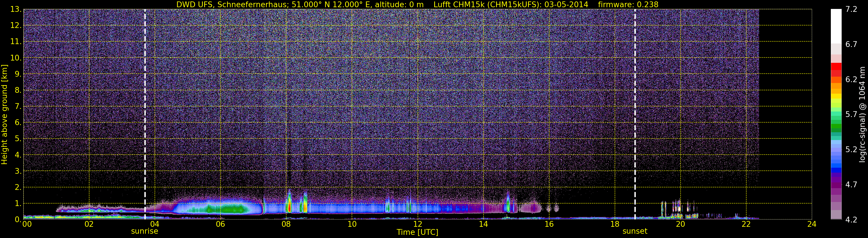The width and height of the screenshot is (868, 238).
Task: Click the colorbar tick value 6.7
Action: [x=851, y=44]
